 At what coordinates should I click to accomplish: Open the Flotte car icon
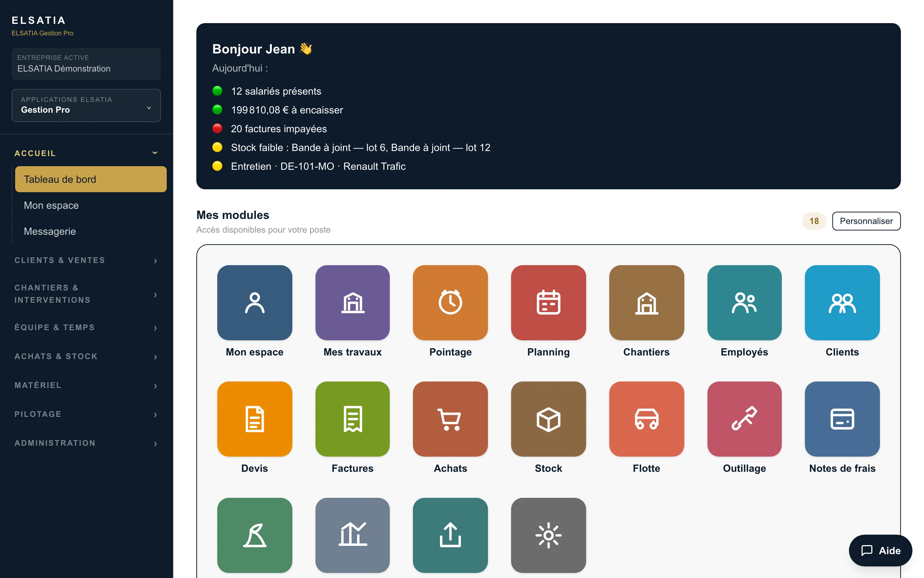(x=646, y=419)
